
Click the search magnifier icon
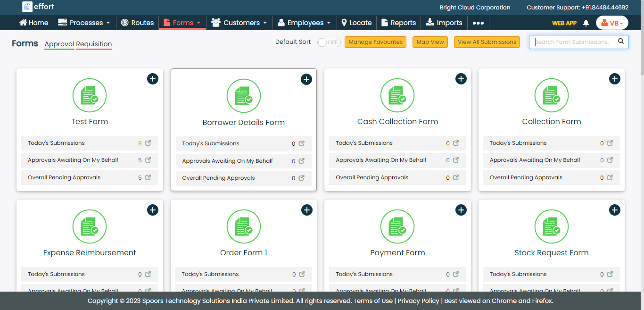tap(621, 42)
